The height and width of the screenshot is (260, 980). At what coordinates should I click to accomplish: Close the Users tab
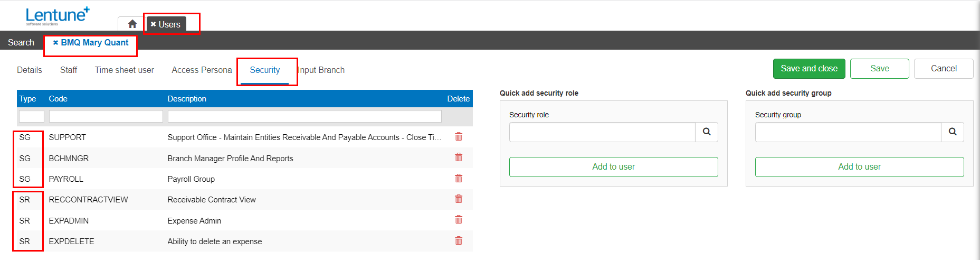pos(153,24)
